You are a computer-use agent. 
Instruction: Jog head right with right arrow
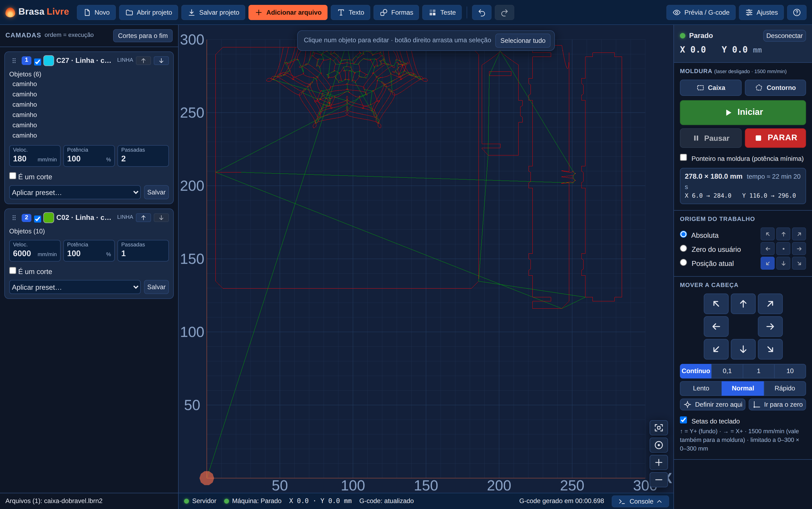pos(770,326)
